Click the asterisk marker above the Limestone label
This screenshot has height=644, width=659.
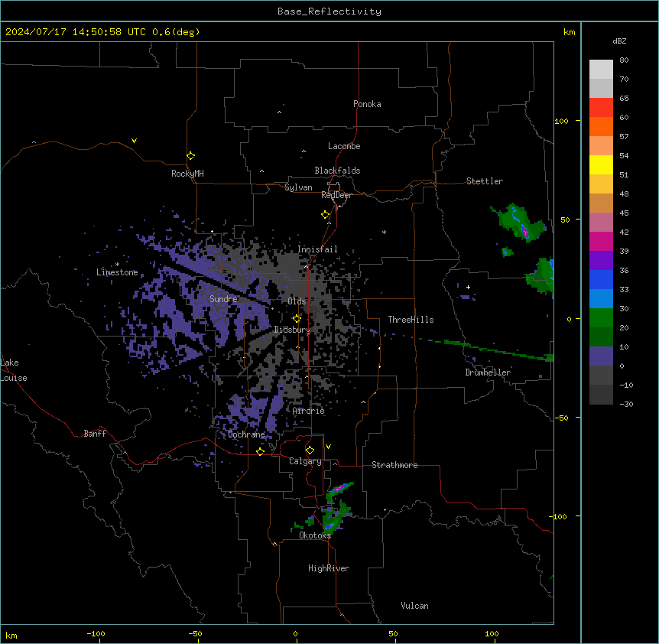[x=117, y=265]
